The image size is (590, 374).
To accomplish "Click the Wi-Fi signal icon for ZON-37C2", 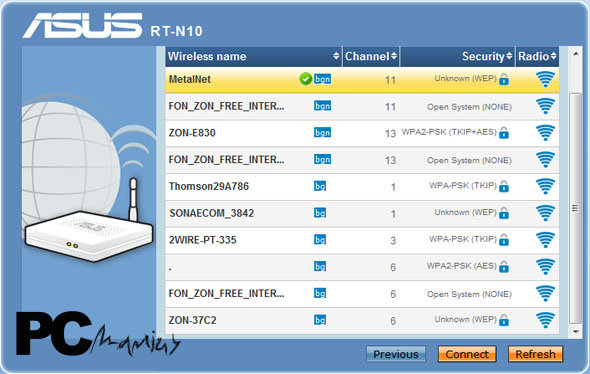I will 545,320.
